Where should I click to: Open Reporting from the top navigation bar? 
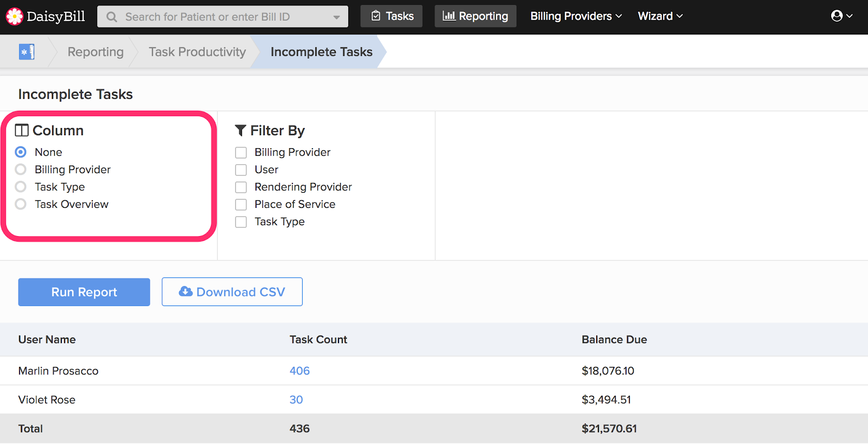(x=475, y=16)
